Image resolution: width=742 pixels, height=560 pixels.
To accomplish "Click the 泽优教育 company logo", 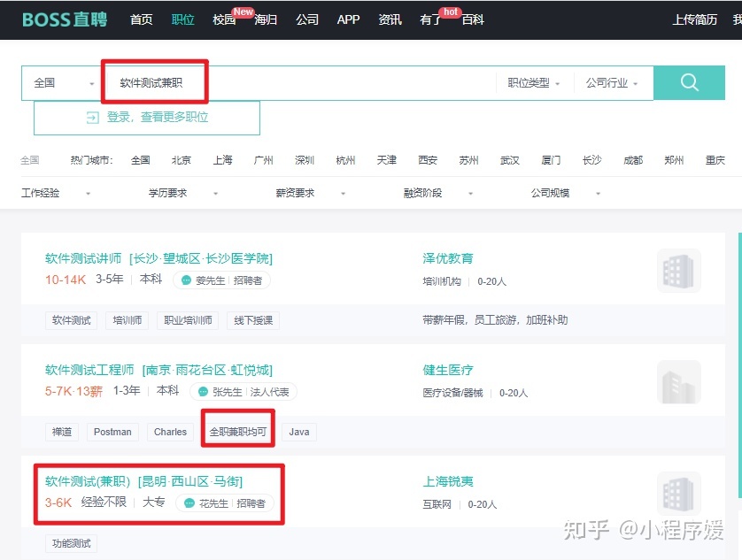I will point(678,271).
